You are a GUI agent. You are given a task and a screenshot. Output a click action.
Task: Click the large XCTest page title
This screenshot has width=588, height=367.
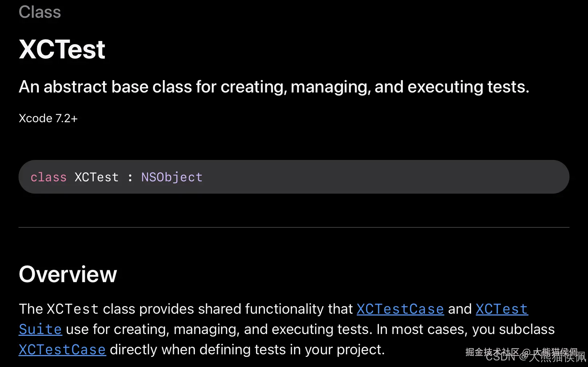pyautogui.click(x=62, y=49)
